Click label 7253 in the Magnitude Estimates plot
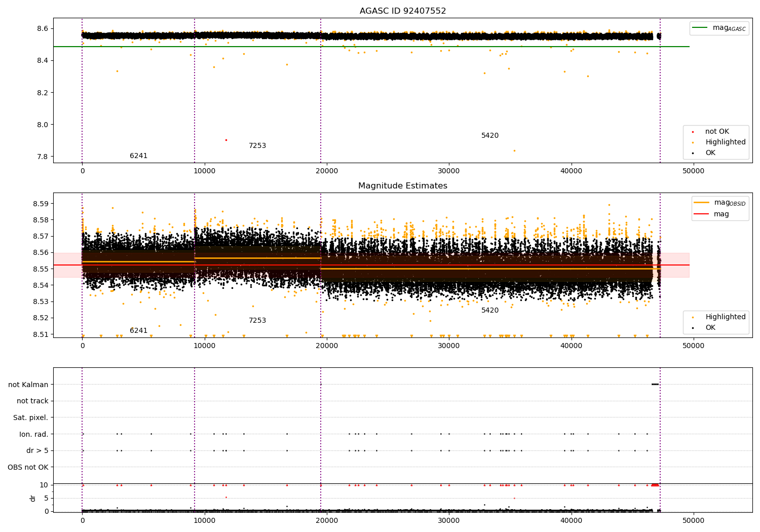This screenshot has height=532, width=760. coord(257,321)
